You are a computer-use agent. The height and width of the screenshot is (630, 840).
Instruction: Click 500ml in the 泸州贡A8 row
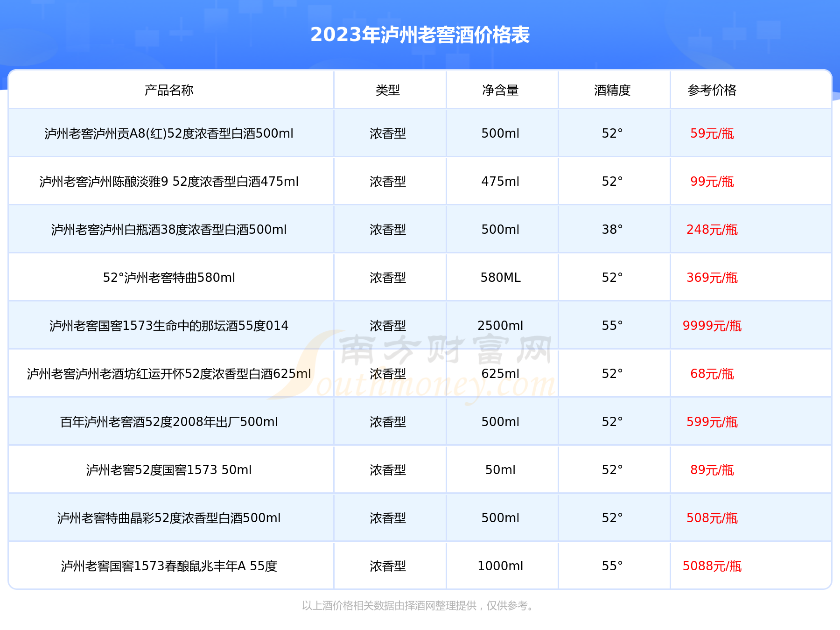tap(500, 133)
